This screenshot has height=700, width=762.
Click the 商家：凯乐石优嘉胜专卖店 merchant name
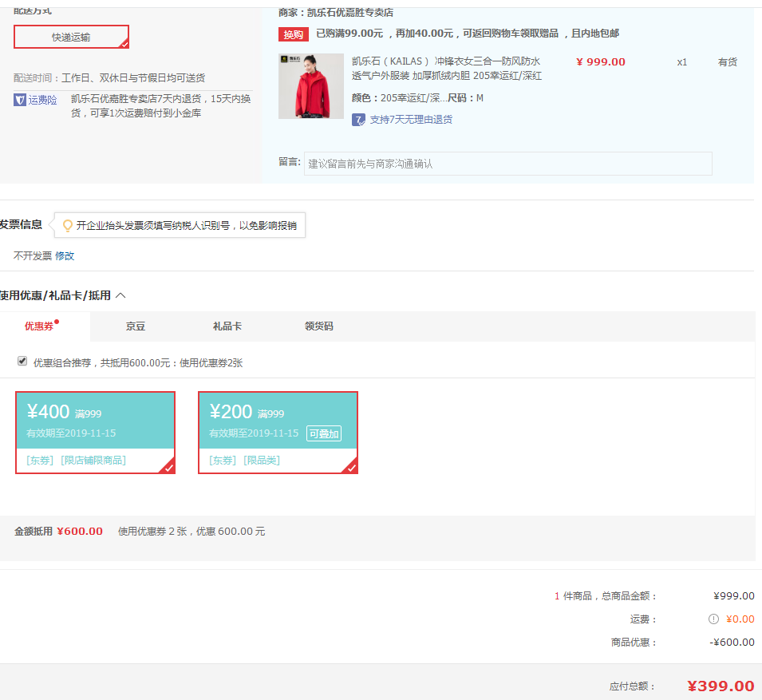(336, 12)
